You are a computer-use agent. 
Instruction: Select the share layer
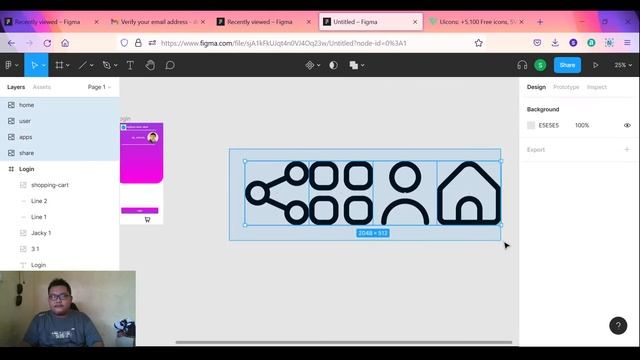pos(60,153)
